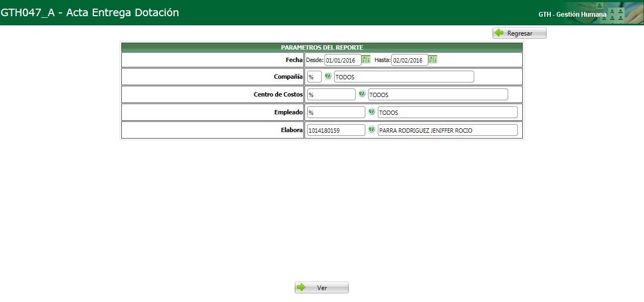Select Centro de Costos description field TODOS
This screenshot has height=302, width=644.
438,94
